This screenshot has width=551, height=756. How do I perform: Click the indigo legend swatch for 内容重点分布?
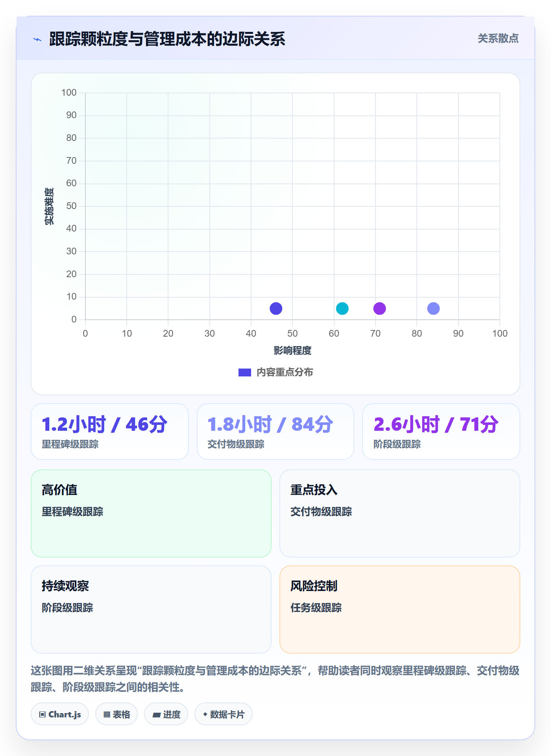pyautogui.click(x=245, y=372)
